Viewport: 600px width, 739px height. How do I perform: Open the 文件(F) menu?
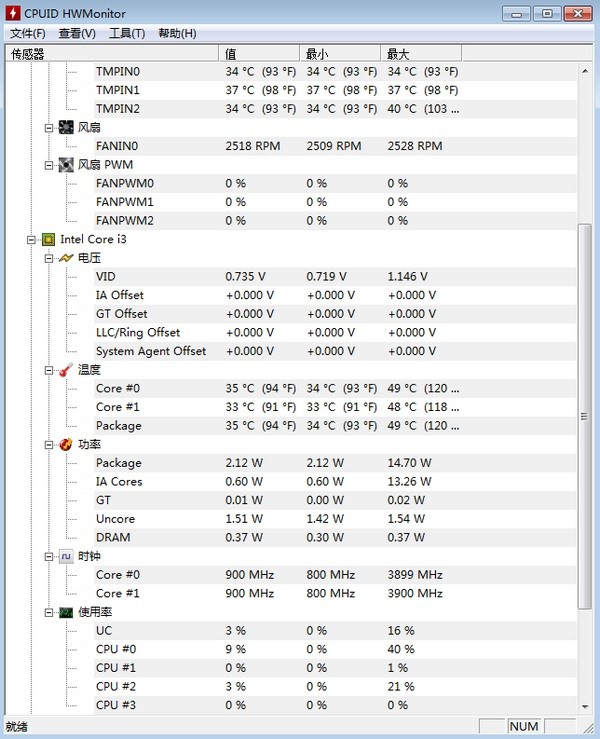[x=28, y=34]
